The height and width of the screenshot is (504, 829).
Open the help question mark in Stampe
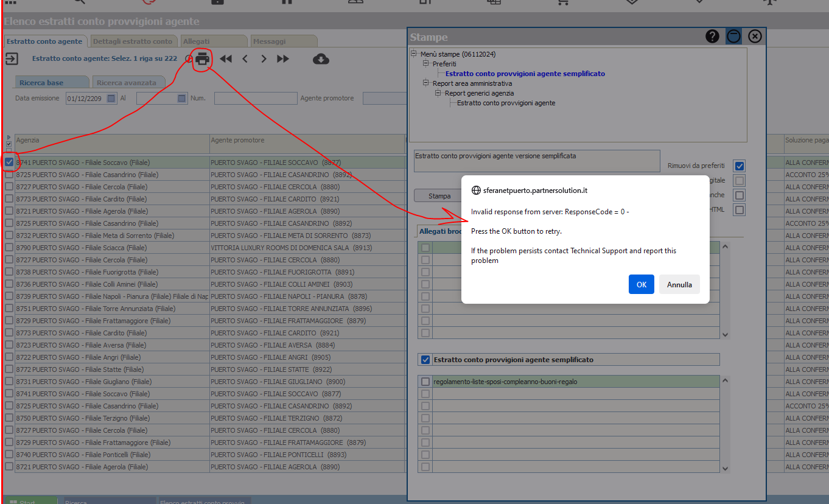[712, 37]
